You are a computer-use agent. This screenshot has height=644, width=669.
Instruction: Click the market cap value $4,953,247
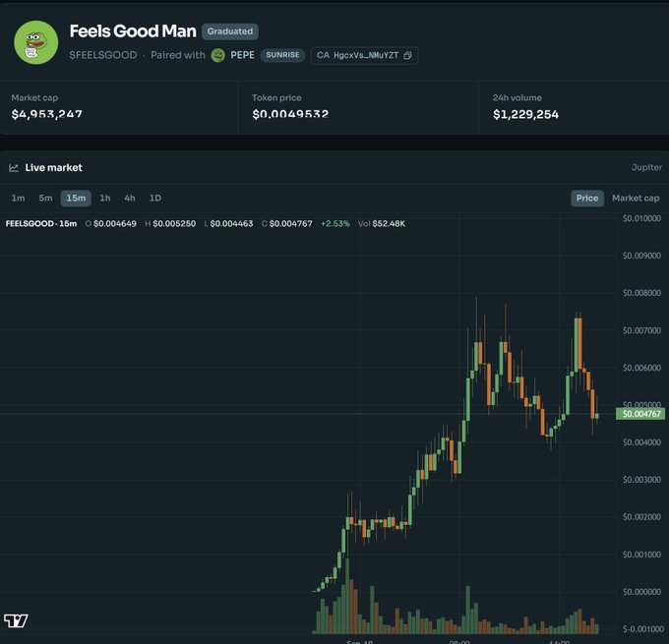pyautogui.click(x=47, y=114)
